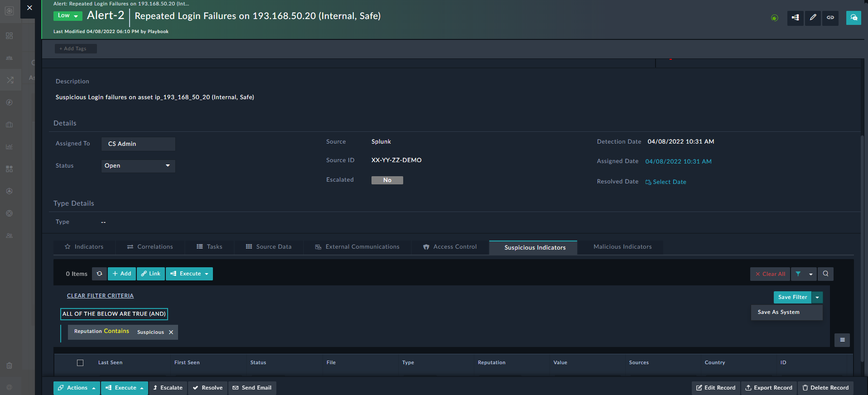
Task: Open the column settings hamburger icon
Action: (x=842, y=340)
